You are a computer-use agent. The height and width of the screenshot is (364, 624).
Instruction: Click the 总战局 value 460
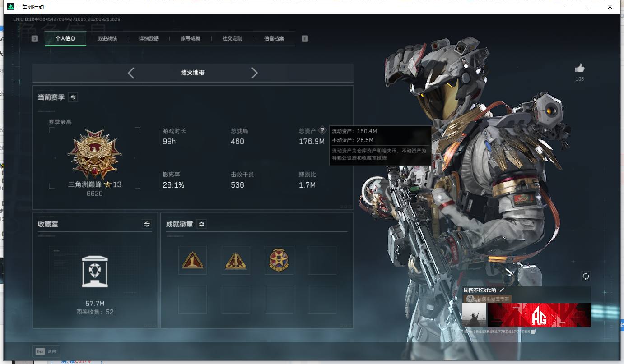pos(237,142)
